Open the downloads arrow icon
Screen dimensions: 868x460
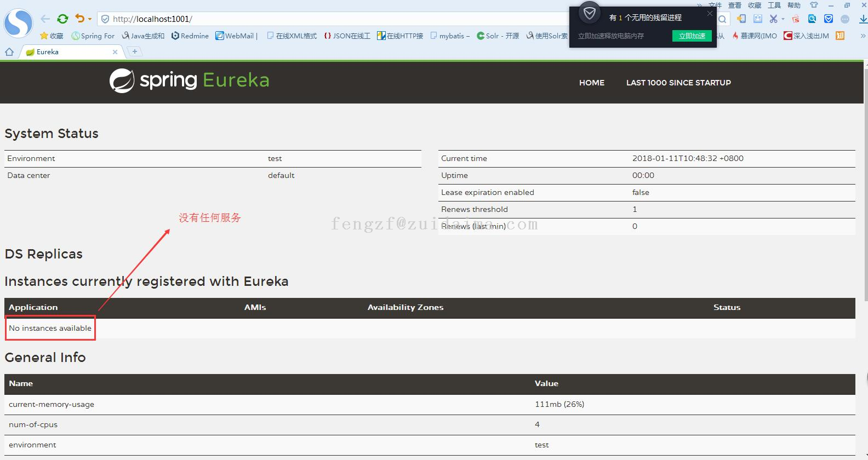[863, 19]
